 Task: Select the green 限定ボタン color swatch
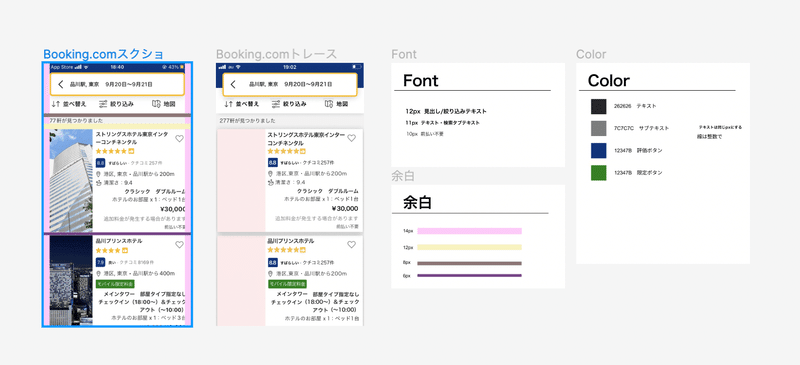click(598, 173)
